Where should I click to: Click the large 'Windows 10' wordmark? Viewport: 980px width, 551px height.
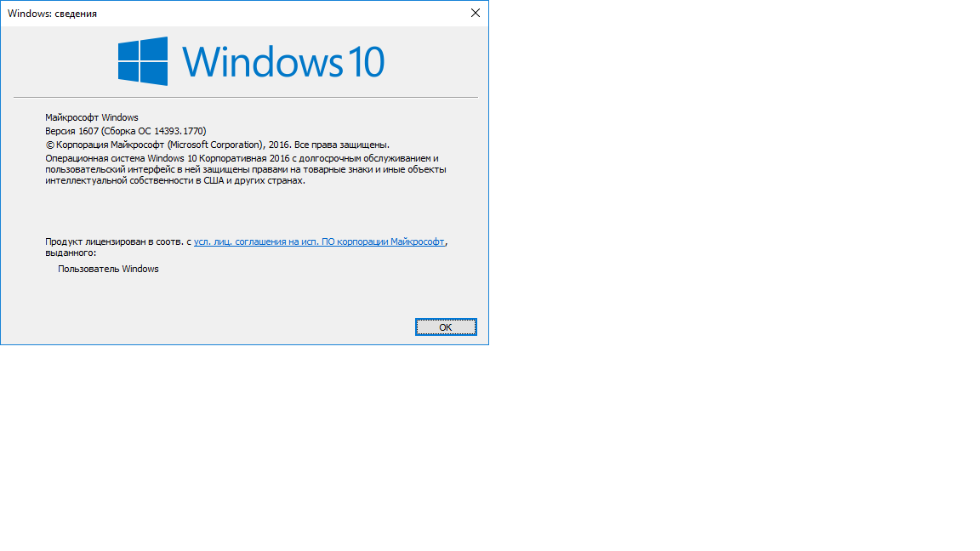[x=283, y=61]
